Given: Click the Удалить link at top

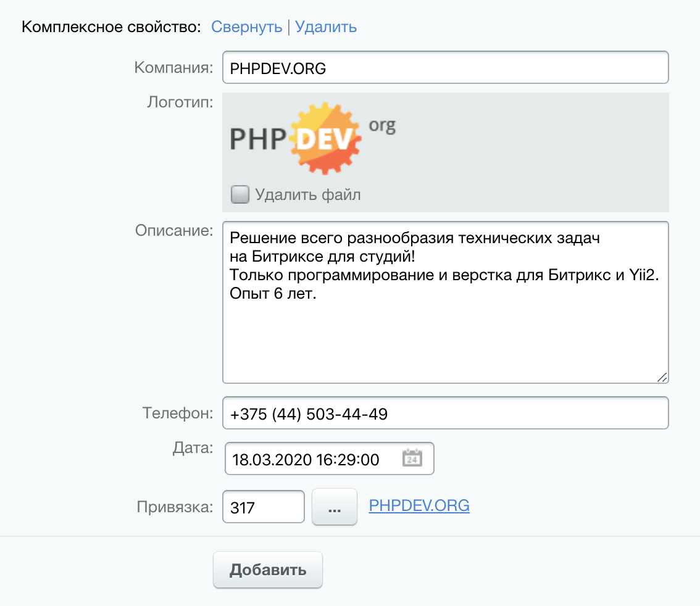Looking at the screenshot, I should pos(326,27).
